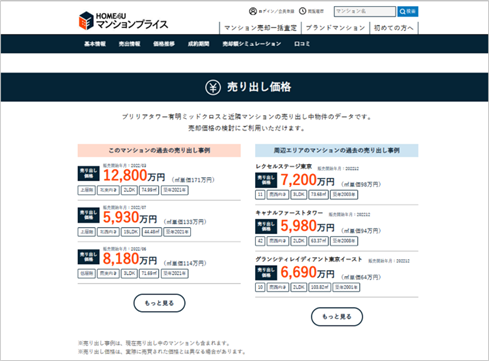Viewport: 489px width, 361px height.
Task: Open キャナルファーストタワー listing
Action: coord(289,213)
